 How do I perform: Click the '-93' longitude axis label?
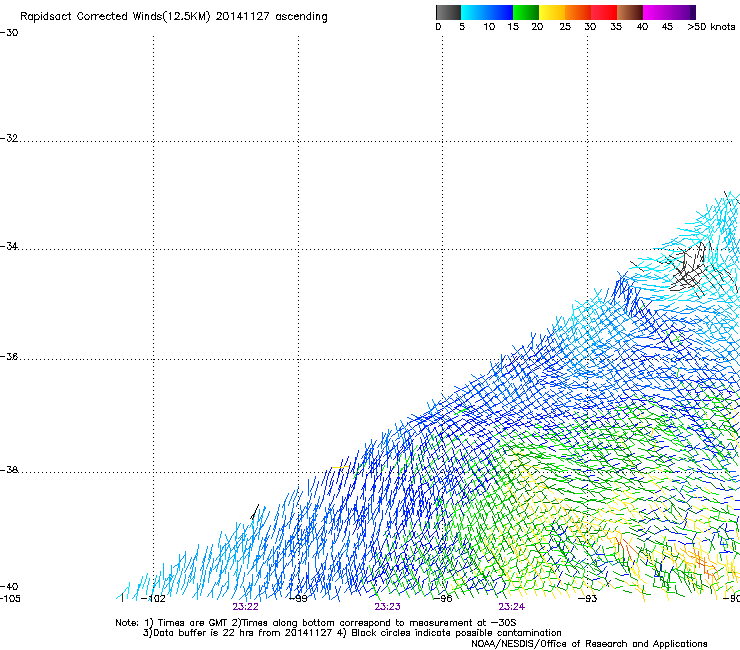point(588,599)
